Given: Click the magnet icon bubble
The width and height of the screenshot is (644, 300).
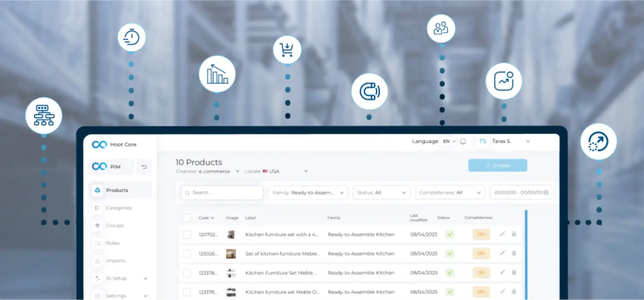Looking at the screenshot, I should point(369,92).
